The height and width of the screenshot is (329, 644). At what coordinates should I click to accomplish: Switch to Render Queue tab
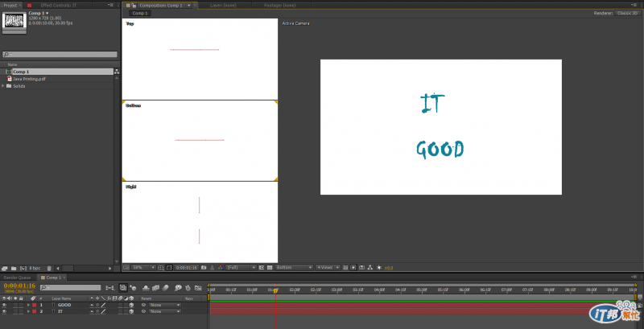tap(17, 278)
